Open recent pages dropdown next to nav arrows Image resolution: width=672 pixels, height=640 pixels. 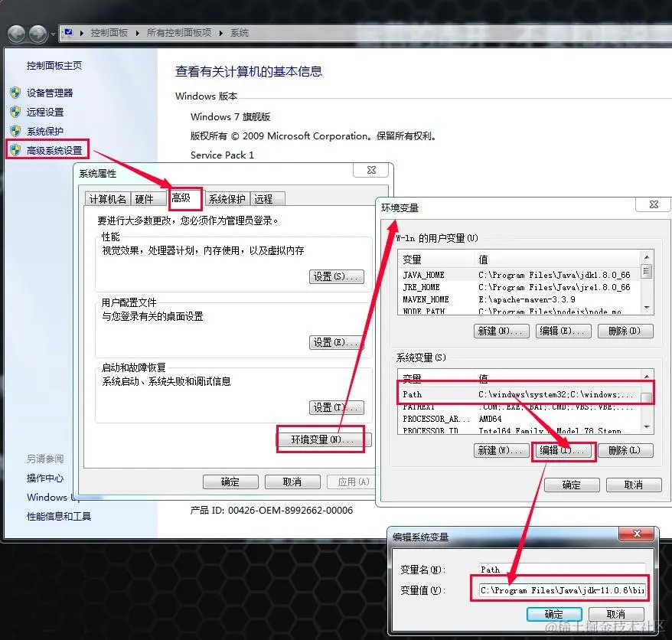[53, 34]
